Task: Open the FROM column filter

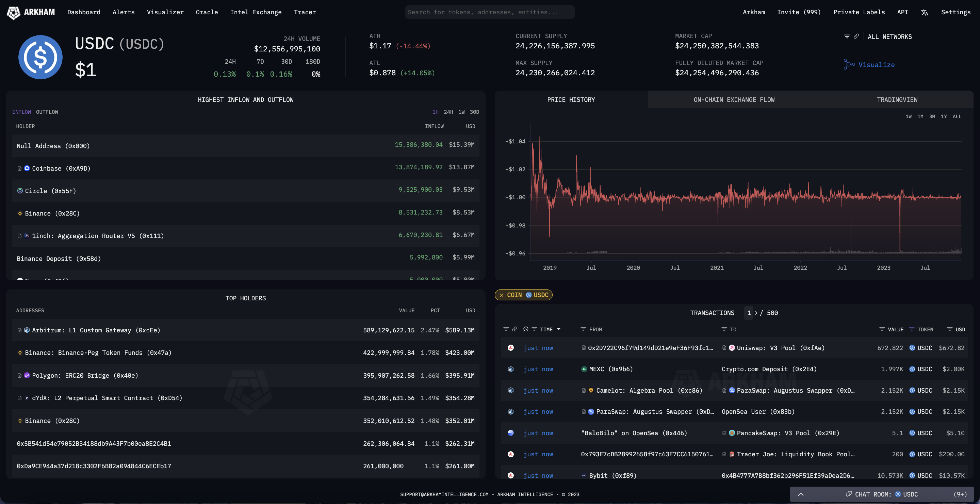Action: point(583,329)
